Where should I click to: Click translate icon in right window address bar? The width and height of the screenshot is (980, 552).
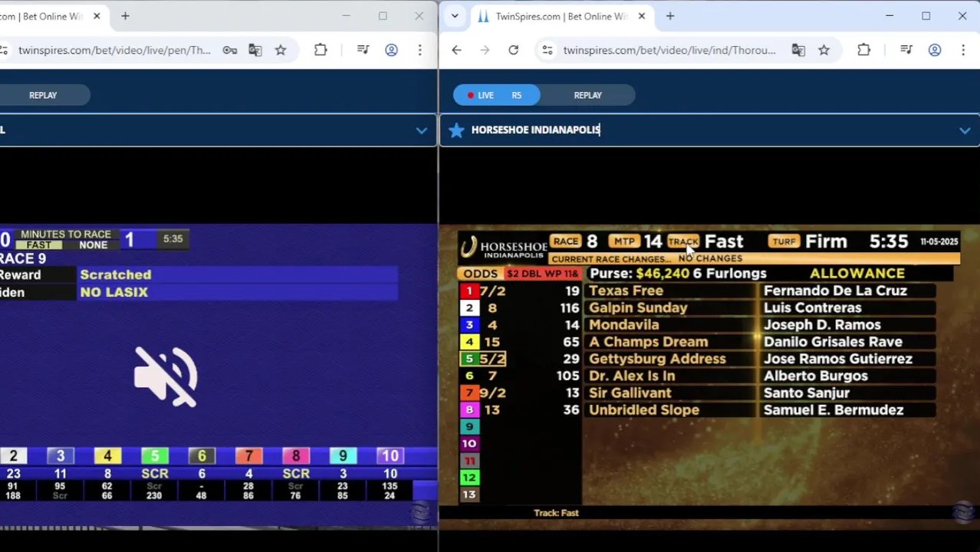[798, 50]
